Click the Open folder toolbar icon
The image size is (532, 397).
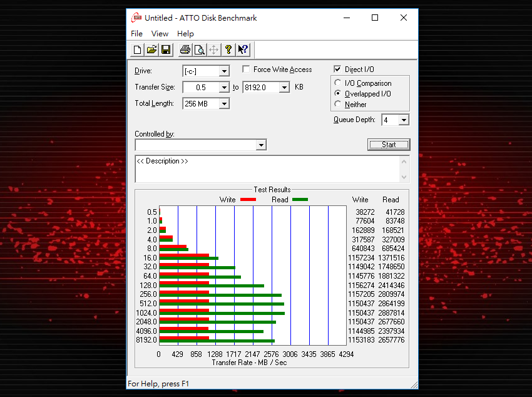151,49
